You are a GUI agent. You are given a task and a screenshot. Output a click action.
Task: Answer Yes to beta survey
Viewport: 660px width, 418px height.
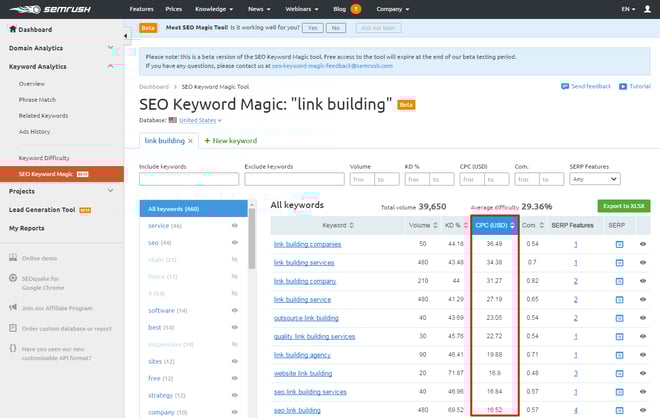coord(313,28)
